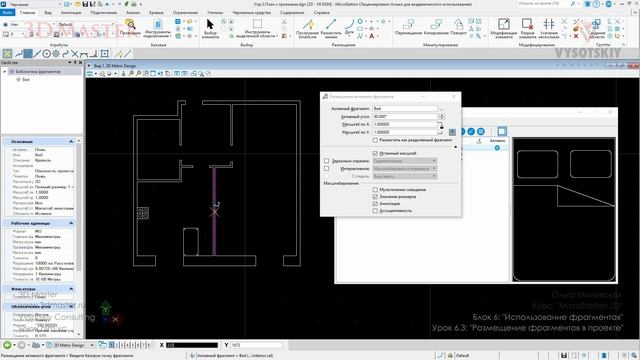Click the browse button beside Активный фрагмент
640x360 pixels.
(x=442, y=109)
